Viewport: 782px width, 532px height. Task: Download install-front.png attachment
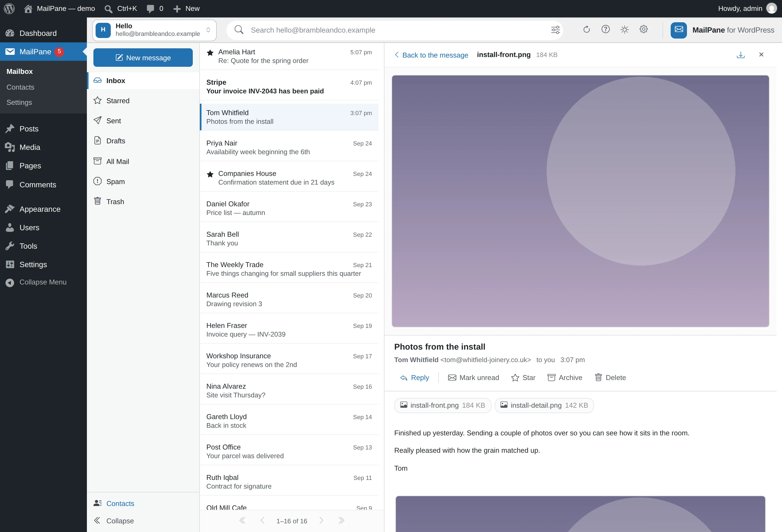(741, 55)
